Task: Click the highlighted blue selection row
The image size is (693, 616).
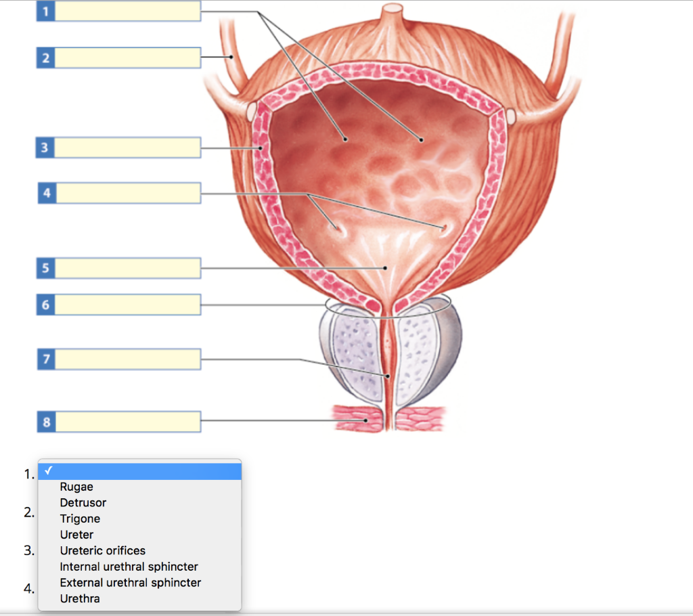Action: point(140,469)
